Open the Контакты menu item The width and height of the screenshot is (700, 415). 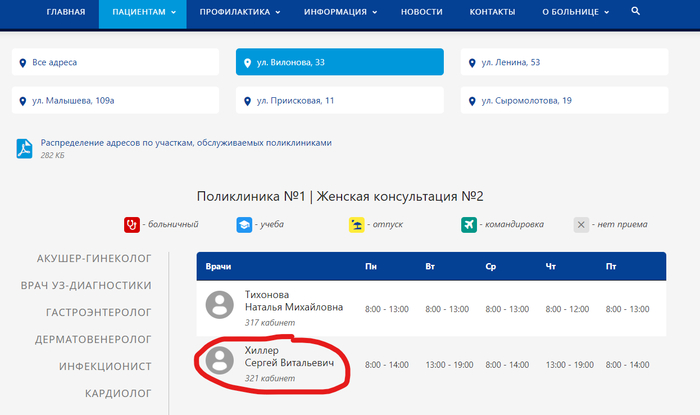[492, 12]
